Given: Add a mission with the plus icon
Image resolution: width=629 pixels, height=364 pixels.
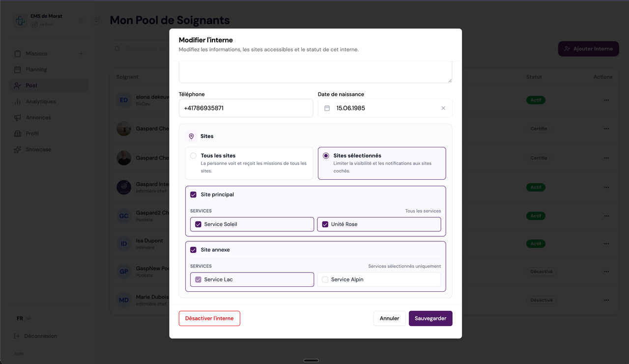Looking at the screenshot, I should 81,54.
